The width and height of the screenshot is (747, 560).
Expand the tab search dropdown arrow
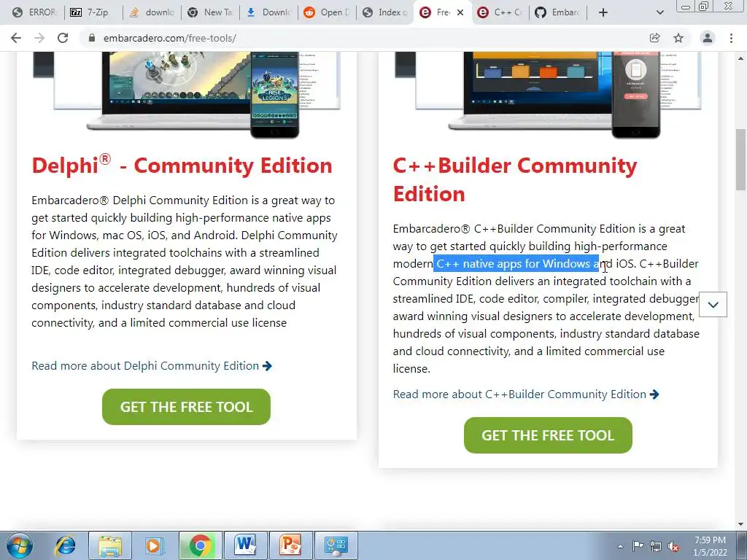[659, 12]
